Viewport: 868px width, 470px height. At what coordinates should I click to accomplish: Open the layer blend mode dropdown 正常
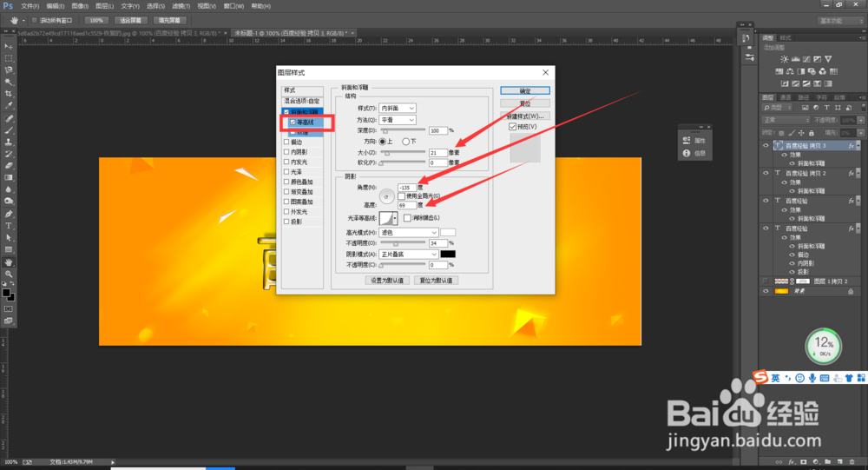[786, 120]
